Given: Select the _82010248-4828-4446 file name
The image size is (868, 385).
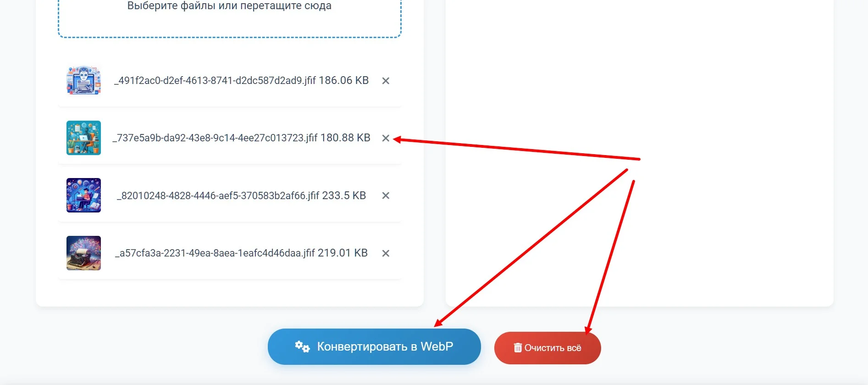Looking at the screenshot, I should 218,195.
